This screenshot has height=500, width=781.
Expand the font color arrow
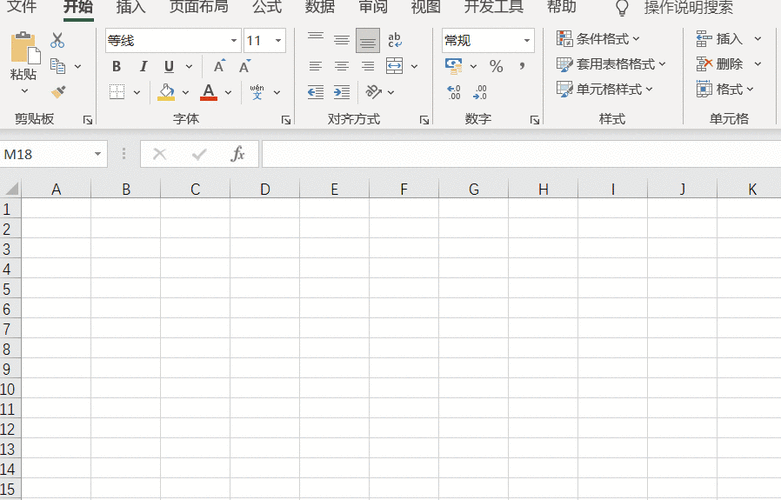228,92
